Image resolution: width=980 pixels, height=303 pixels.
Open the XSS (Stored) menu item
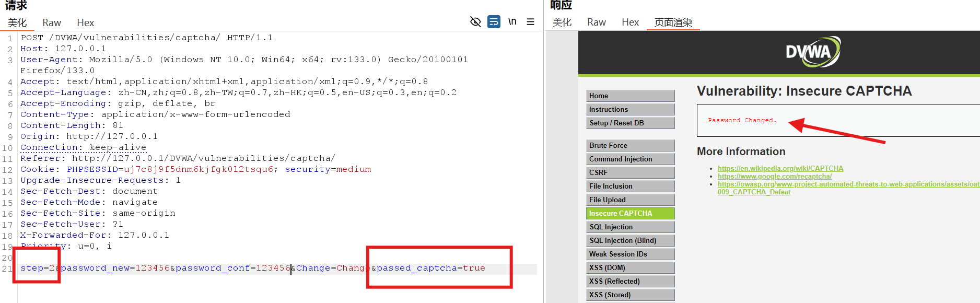[x=631, y=295]
